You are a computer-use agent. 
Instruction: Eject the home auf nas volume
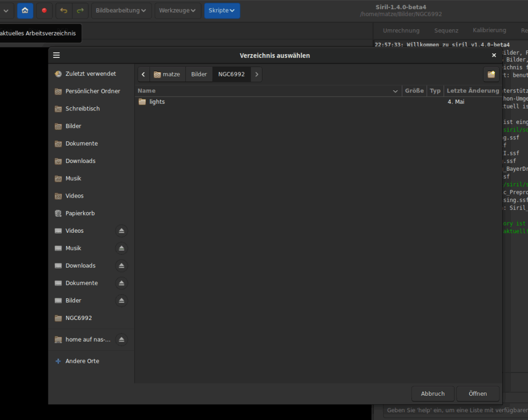click(121, 340)
